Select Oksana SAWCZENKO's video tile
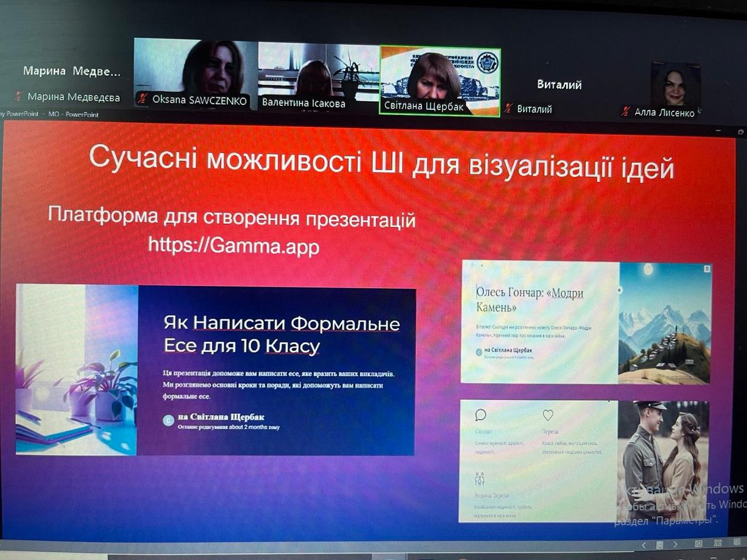The width and height of the screenshot is (747, 560). tap(195, 73)
